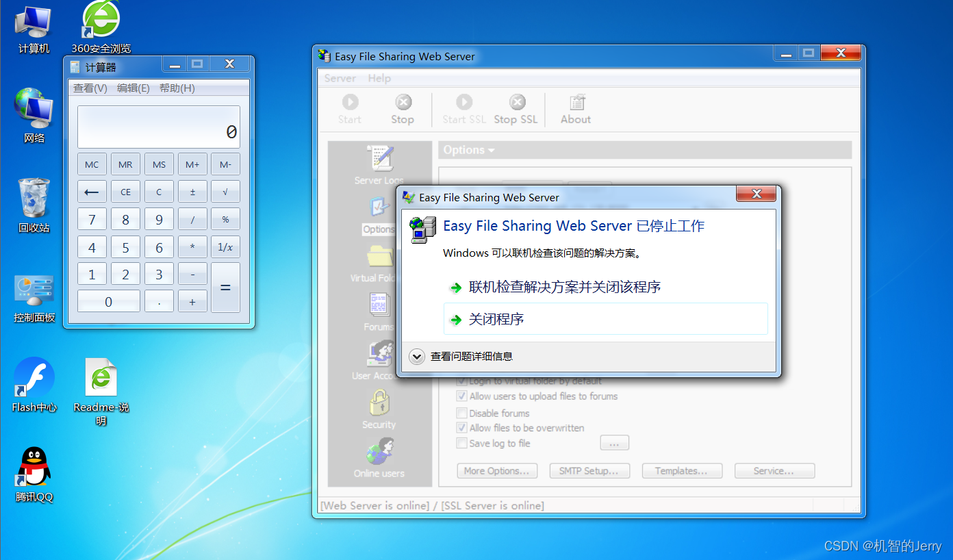
Task: Toggle the Disable forums checkbox
Action: pyautogui.click(x=462, y=412)
